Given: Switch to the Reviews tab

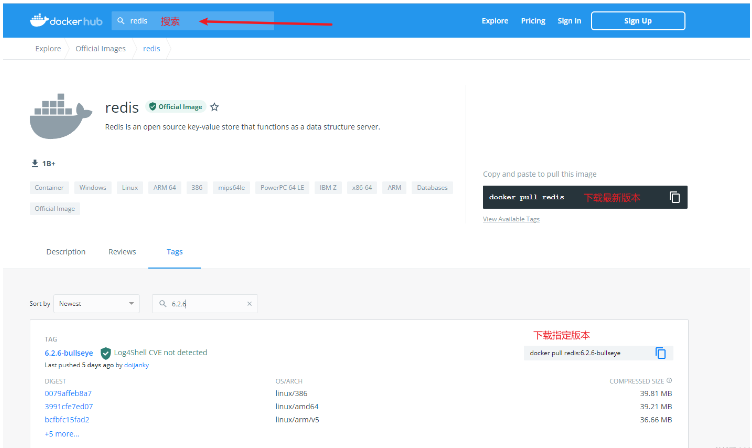Looking at the screenshot, I should point(122,252).
